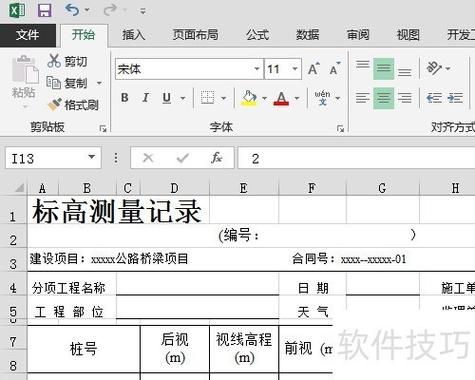This screenshot has width=475, height=380.
Task: Select column D header
Action: click(175, 188)
